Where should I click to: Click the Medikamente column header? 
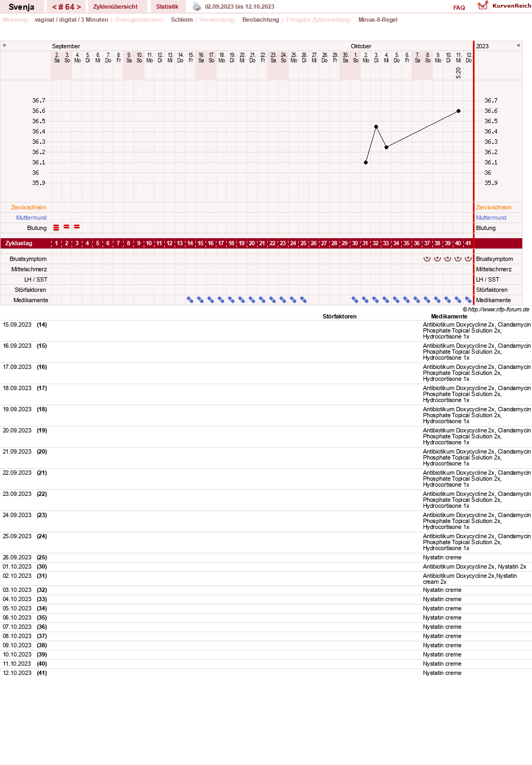coord(449,316)
